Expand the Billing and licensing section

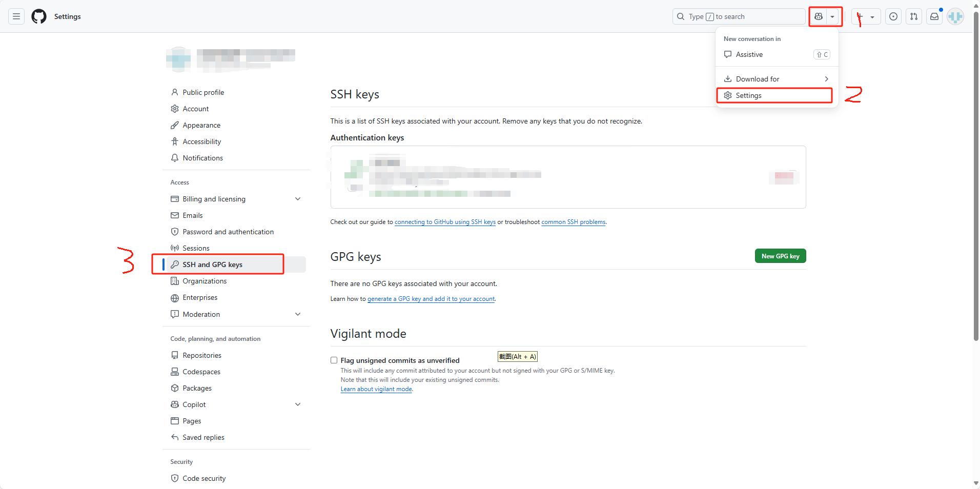tap(298, 198)
